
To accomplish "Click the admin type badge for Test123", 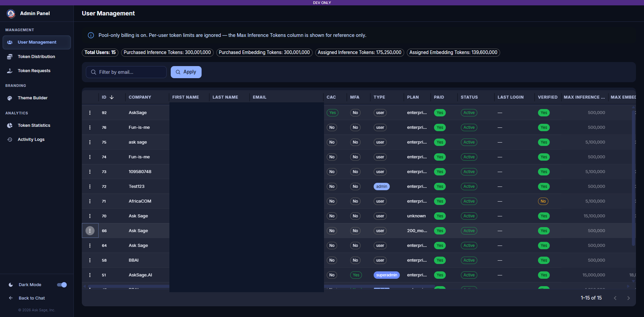I will [382, 187].
